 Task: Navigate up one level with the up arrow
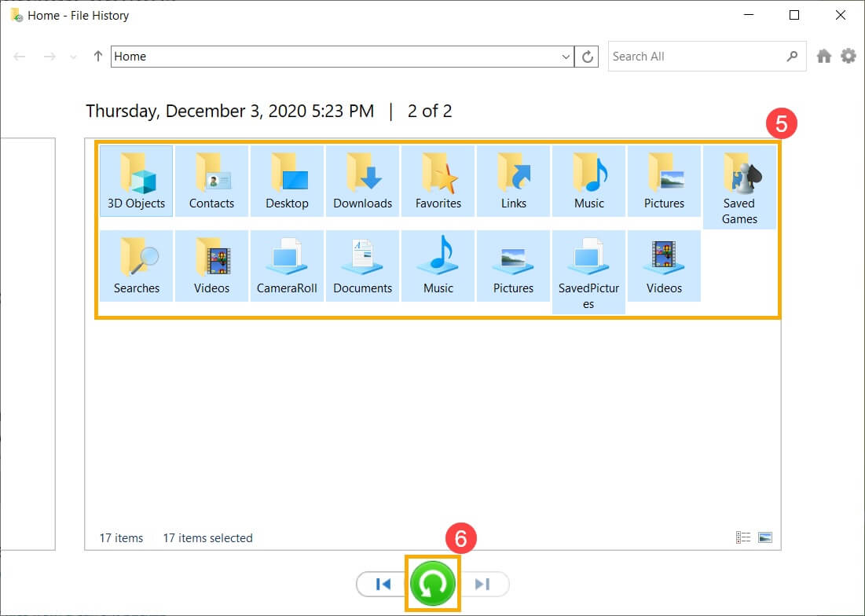[97, 56]
